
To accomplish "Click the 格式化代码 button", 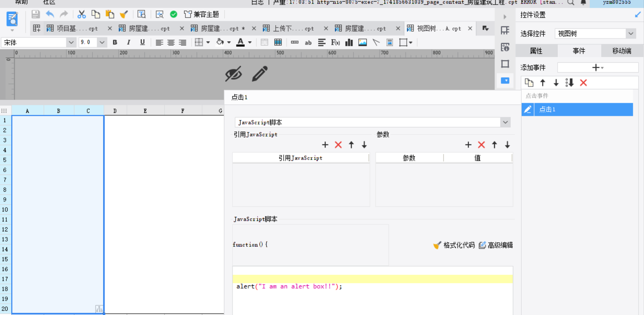I will click(454, 245).
